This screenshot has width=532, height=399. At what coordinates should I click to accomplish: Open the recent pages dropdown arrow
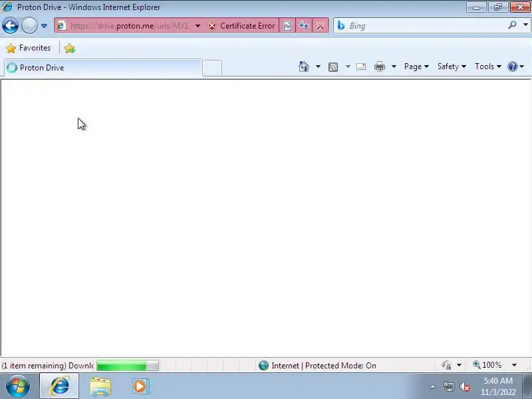pos(44,26)
